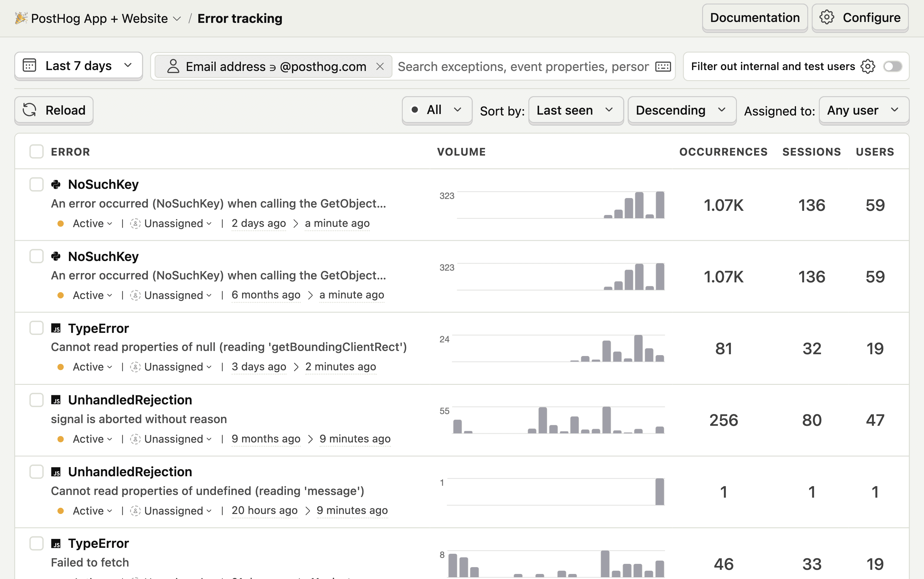The image size is (924, 579).
Task: Select checkbox for getBoundingClientRect TypeError
Action: pos(36,328)
